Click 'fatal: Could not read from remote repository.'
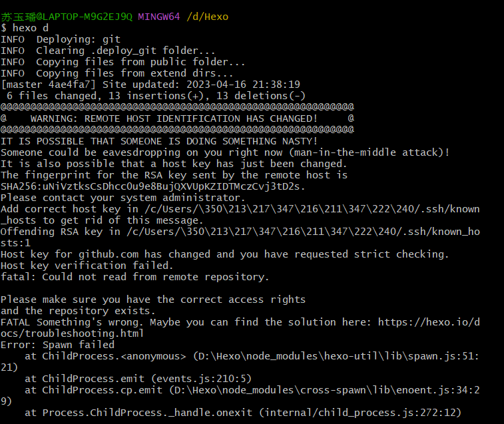 coord(134,277)
